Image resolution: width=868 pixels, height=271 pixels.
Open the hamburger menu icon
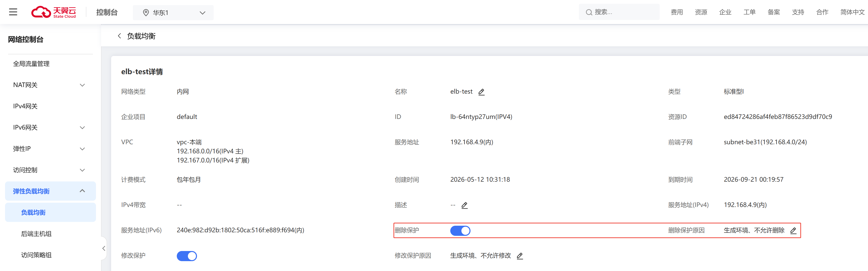point(13,12)
